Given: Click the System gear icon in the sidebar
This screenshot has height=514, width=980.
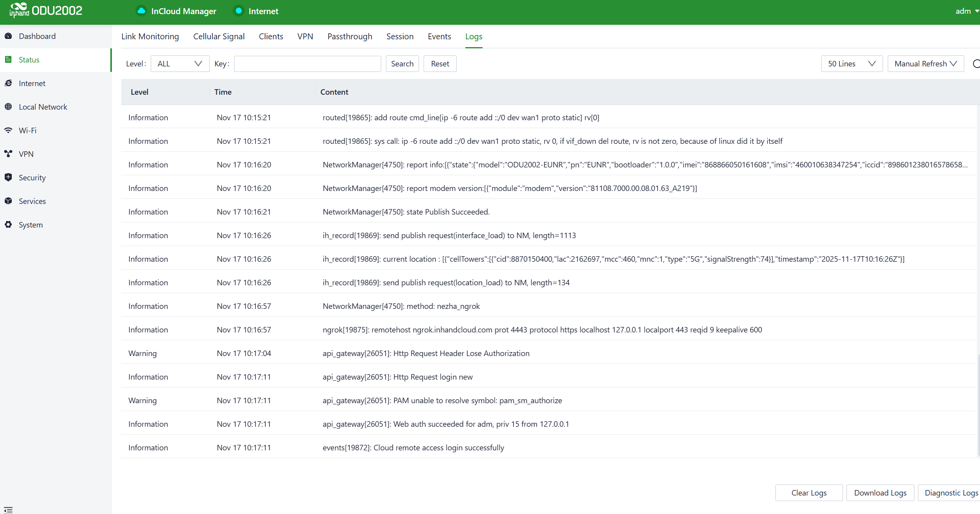Looking at the screenshot, I should (8, 225).
